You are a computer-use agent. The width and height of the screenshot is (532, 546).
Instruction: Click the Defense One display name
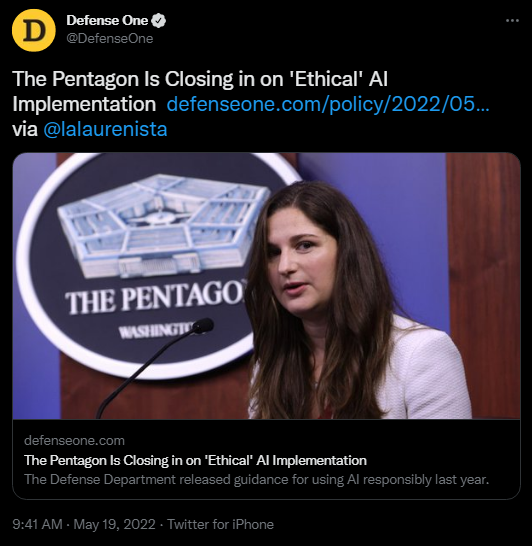(x=107, y=21)
